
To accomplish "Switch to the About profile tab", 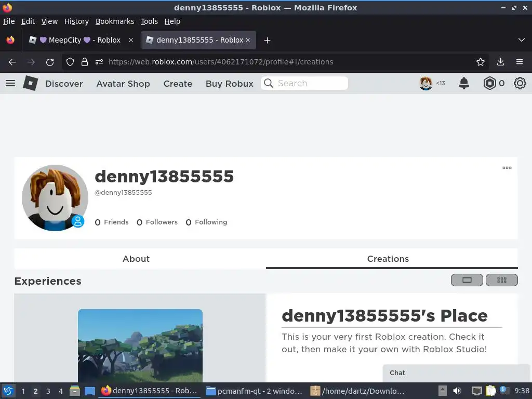I will (x=136, y=259).
